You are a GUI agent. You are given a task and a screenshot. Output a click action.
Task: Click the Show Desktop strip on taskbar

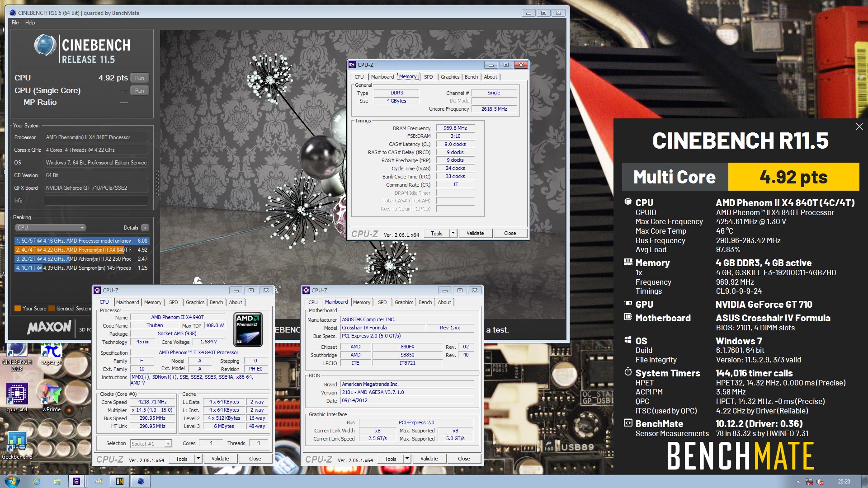[x=864, y=482]
